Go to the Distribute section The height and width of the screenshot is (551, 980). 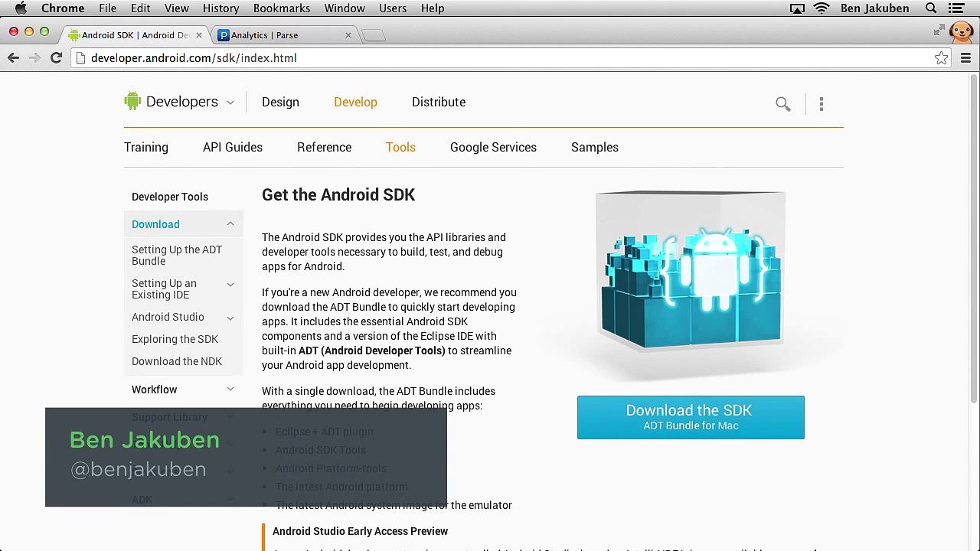pyautogui.click(x=439, y=102)
